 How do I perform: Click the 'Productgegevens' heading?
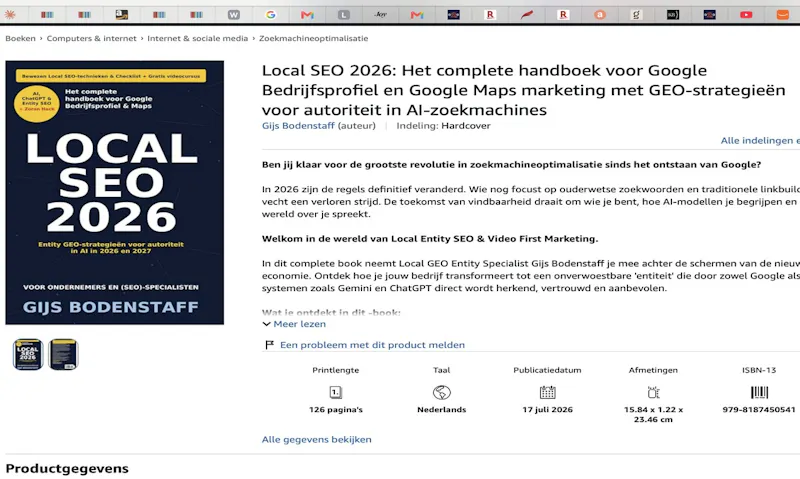pos(67,468)
